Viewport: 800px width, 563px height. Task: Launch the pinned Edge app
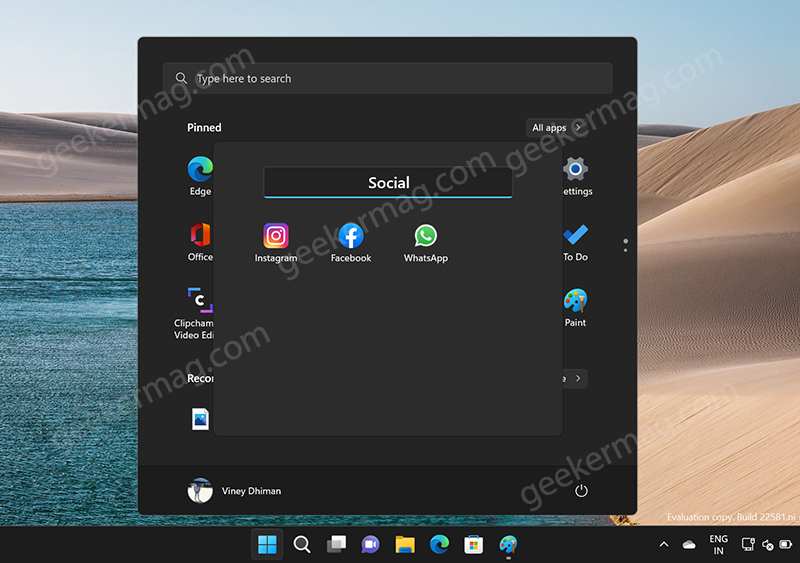pyautogui.click(x=200, y=176)
